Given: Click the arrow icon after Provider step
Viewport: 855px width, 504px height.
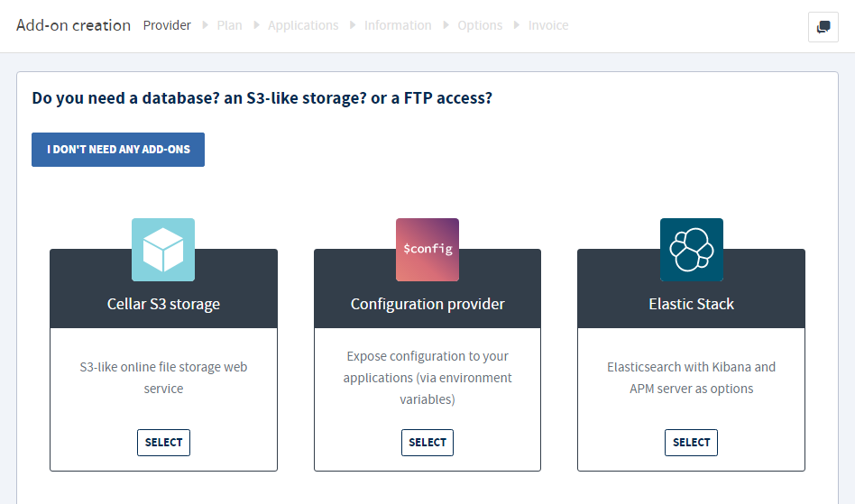Looking at the screenshot, I should click(x=205, y=25).
